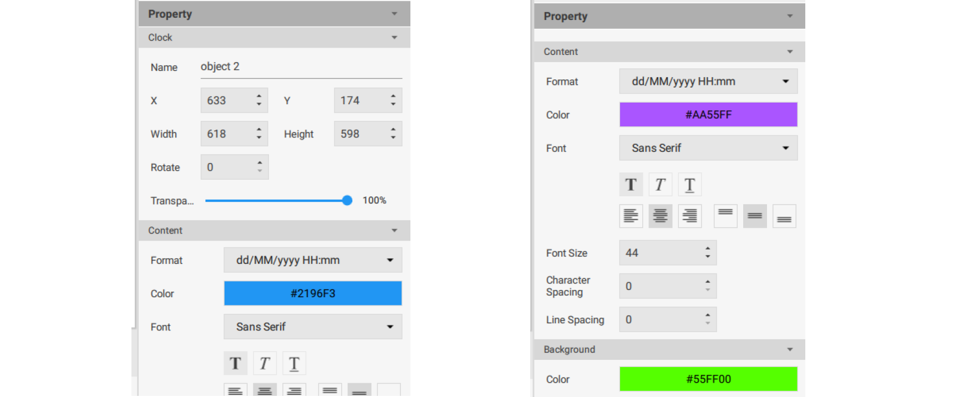Toggle italic in the left Clock panel
This screenshot has height=397, width=980.
tap(265, 363)
